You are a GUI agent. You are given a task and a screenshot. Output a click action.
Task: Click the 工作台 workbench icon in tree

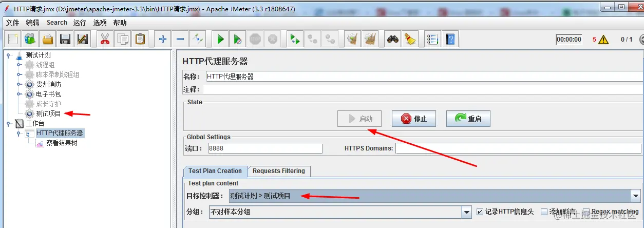point(20,123)
